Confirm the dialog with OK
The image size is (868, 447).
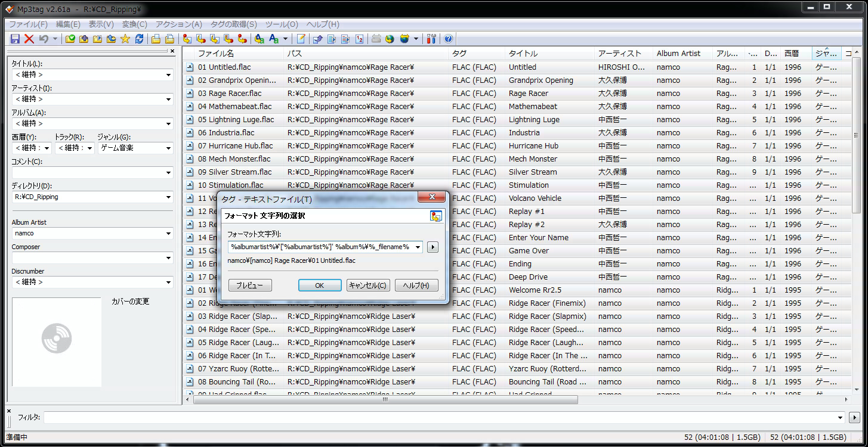320,285
